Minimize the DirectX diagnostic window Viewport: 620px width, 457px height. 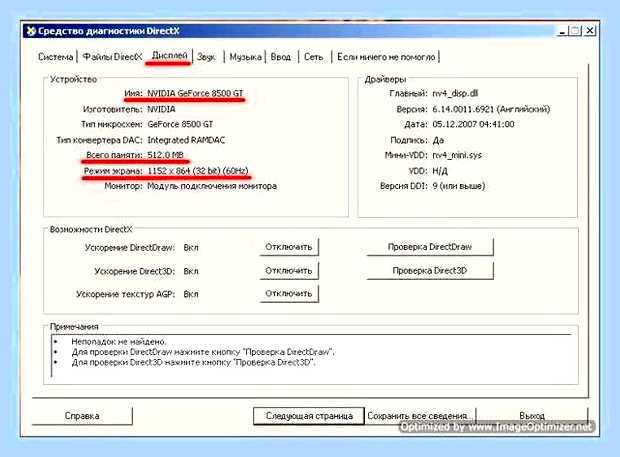point(562,31)
